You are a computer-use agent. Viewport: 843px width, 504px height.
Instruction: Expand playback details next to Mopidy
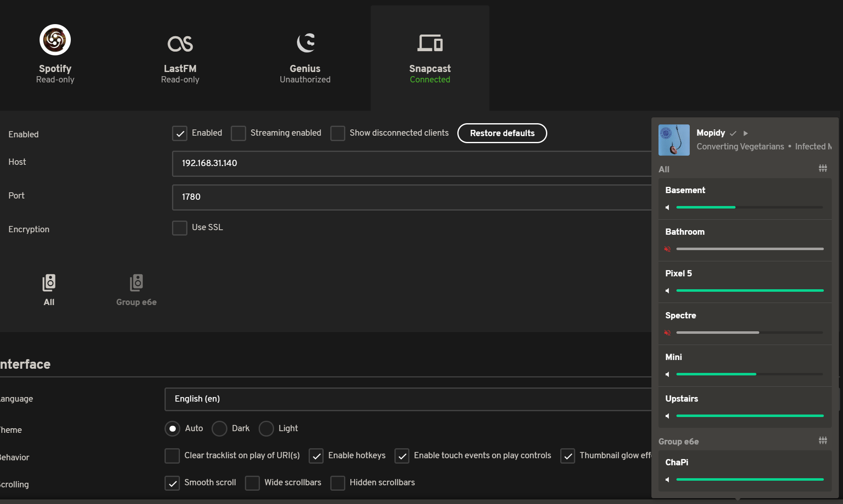click(x=746, y=133)
